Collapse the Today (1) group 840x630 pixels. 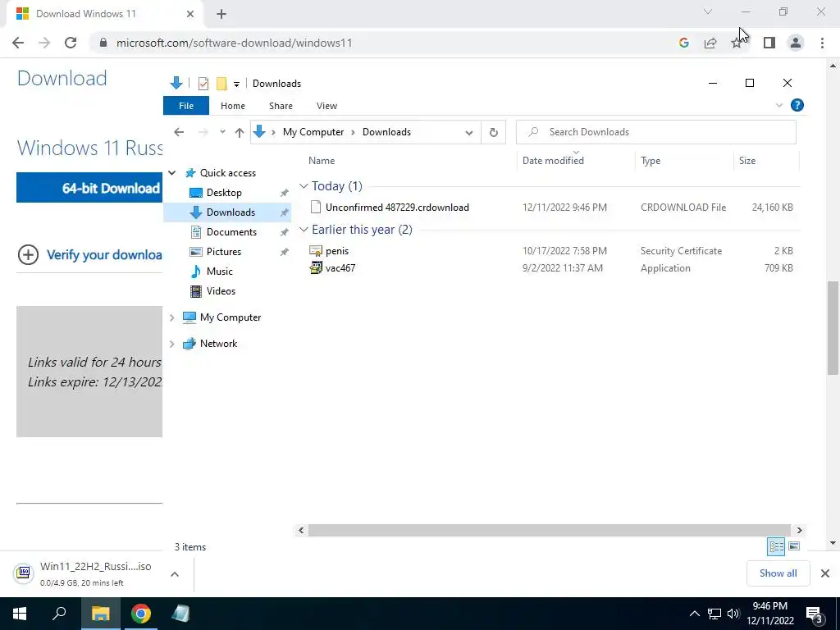click(x=304, y=186)
